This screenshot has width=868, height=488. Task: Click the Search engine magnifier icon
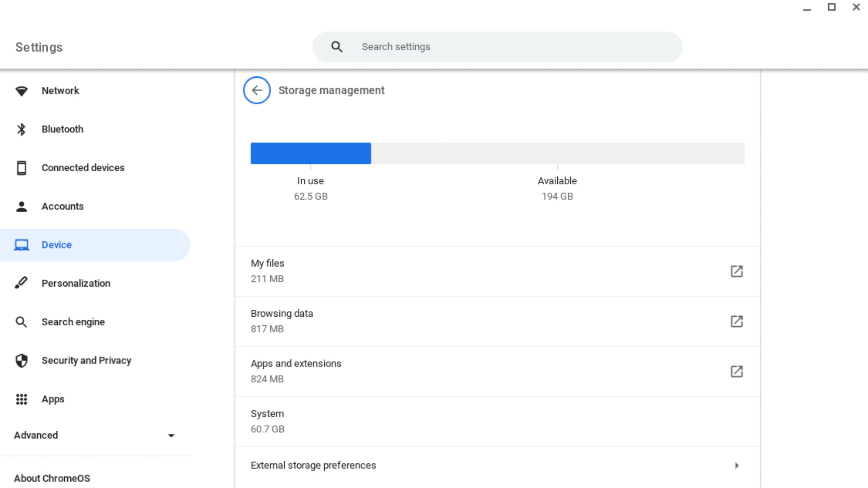coord(21,321)
